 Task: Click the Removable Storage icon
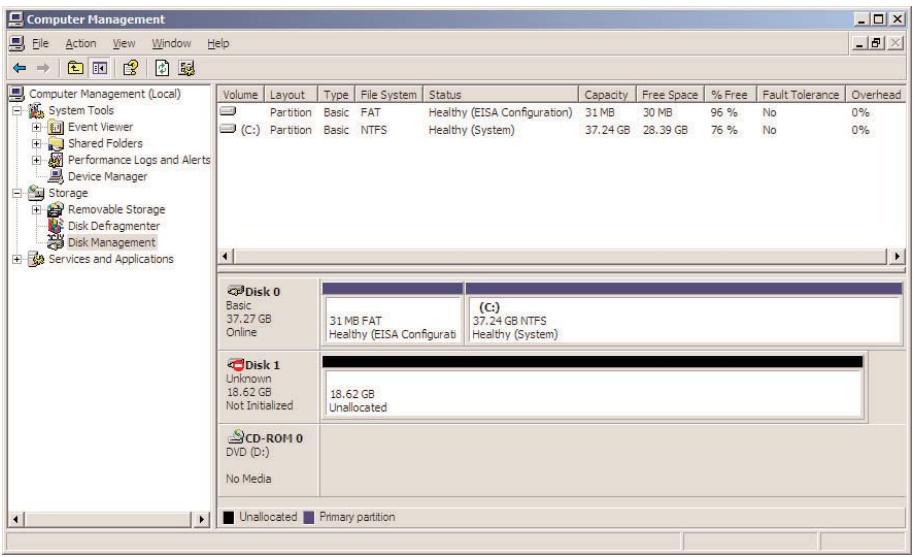click(56, 209)
